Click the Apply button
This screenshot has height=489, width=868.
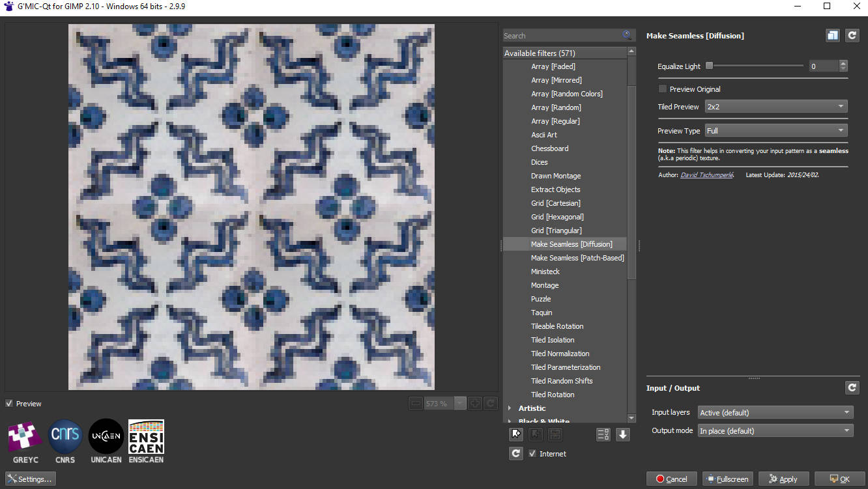(x=783, y=479)
